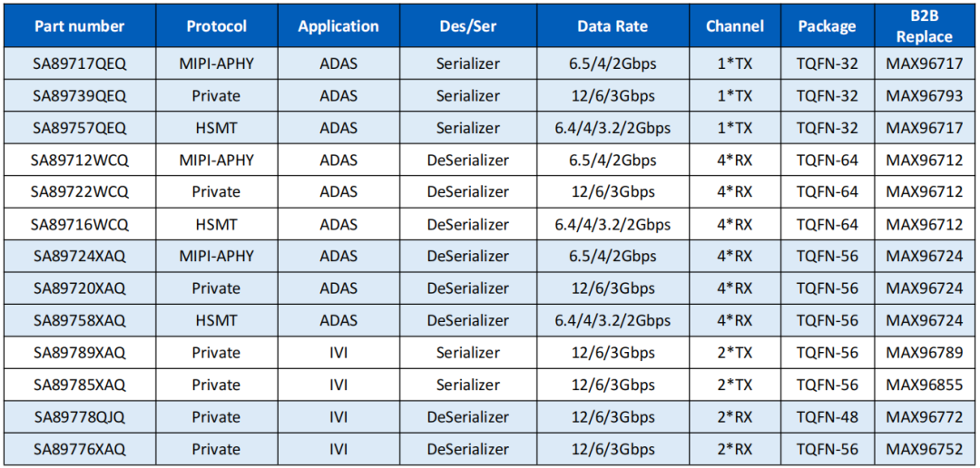The height and width of the screenshot is (468, 980).
Task: Select the SA89722WCQ cell
Action: 80,191
